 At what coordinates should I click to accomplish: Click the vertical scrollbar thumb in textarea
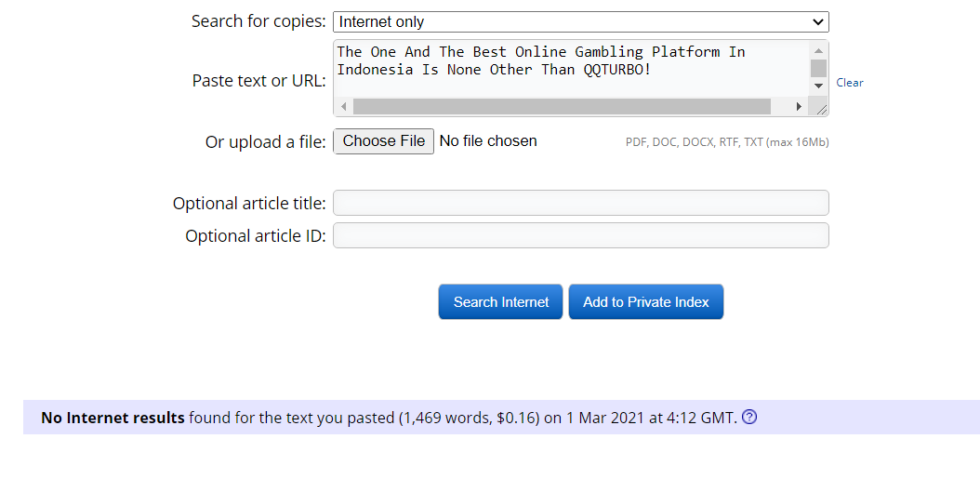818,68
